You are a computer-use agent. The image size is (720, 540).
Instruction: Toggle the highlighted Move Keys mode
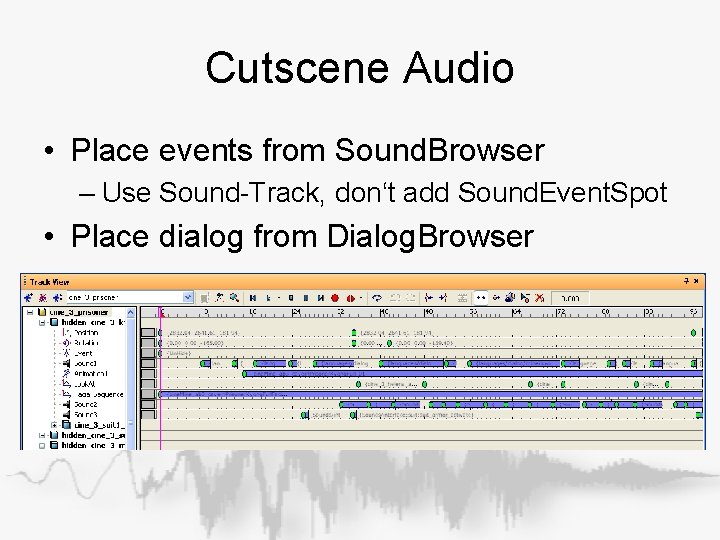tap(480, 298)
